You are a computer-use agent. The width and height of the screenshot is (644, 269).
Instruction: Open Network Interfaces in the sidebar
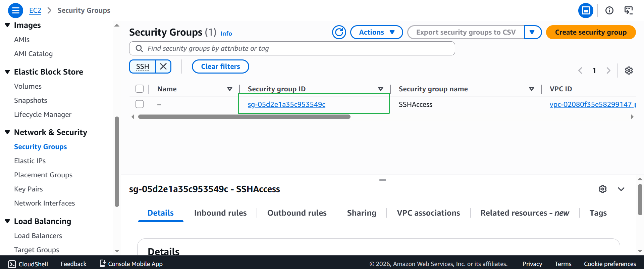tap(45, 203)
